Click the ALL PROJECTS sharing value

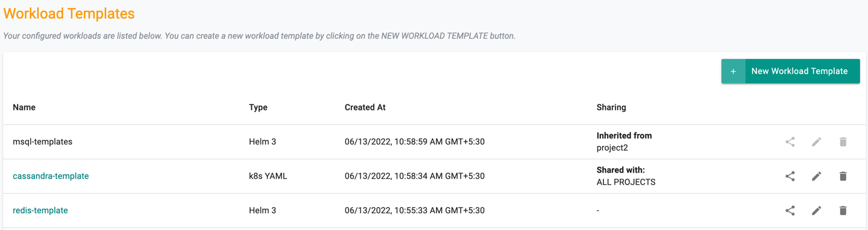[x=626, y=182]
